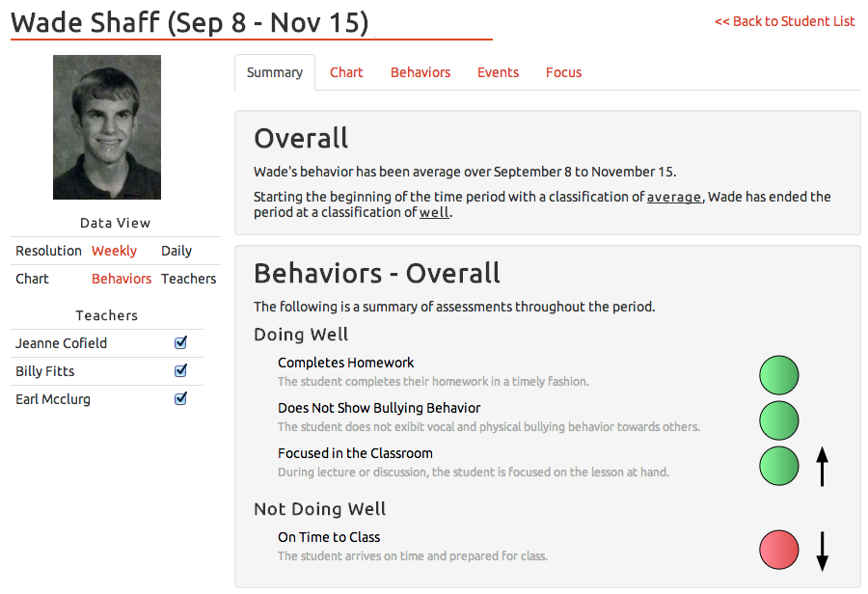Set resolution to Daily

[176, 251]
